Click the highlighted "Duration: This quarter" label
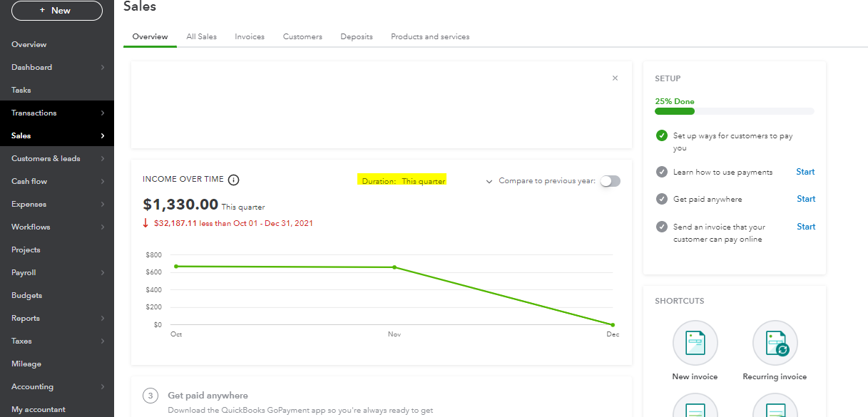 pyautogui.click(x=402, y=180)
